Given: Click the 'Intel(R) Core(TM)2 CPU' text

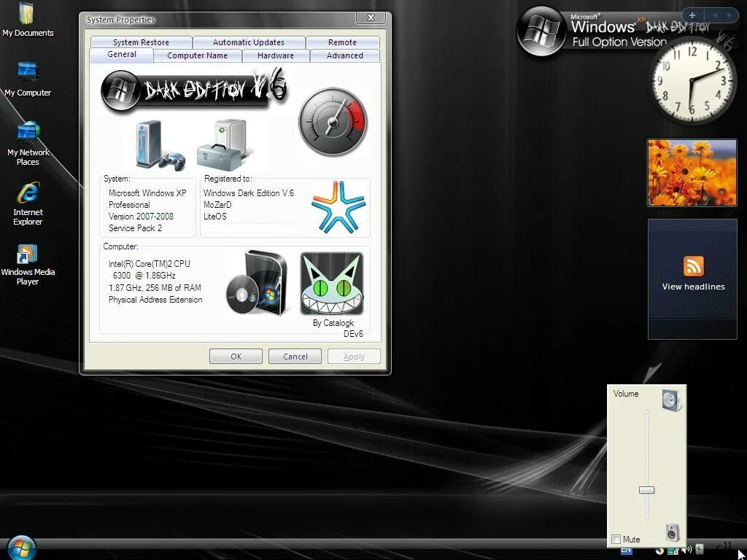Looking at the screenshot, I should point(149,264).
